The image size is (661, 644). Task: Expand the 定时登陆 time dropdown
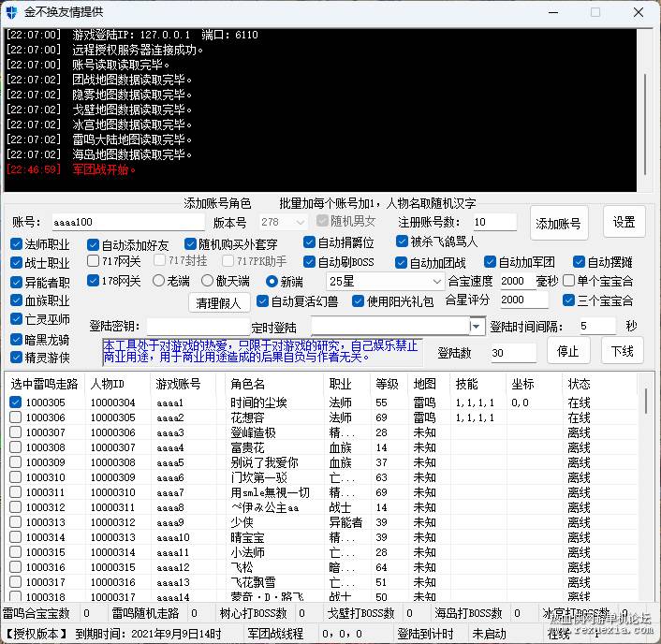coord(477,327)
